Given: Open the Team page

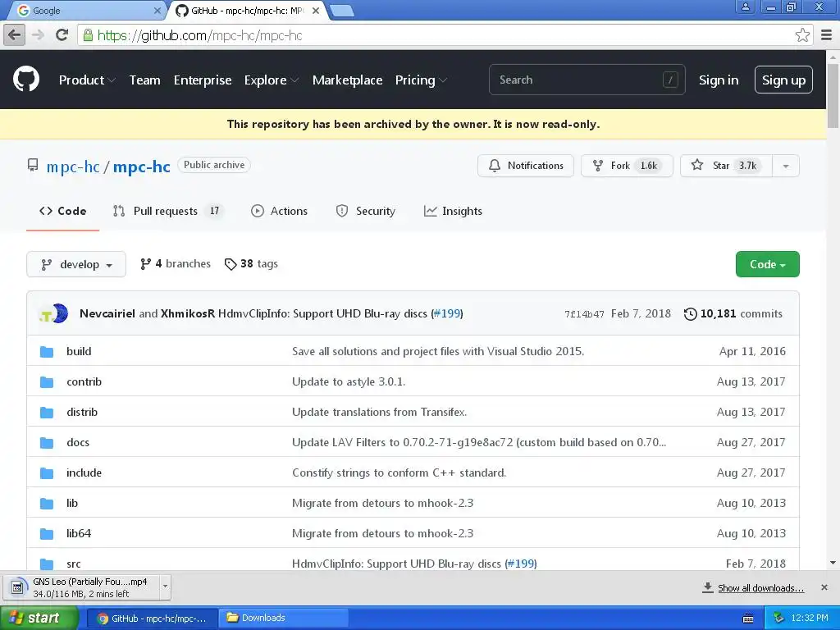Looking at the screenshot, I should pyautogui.click(x=144, y=80).
